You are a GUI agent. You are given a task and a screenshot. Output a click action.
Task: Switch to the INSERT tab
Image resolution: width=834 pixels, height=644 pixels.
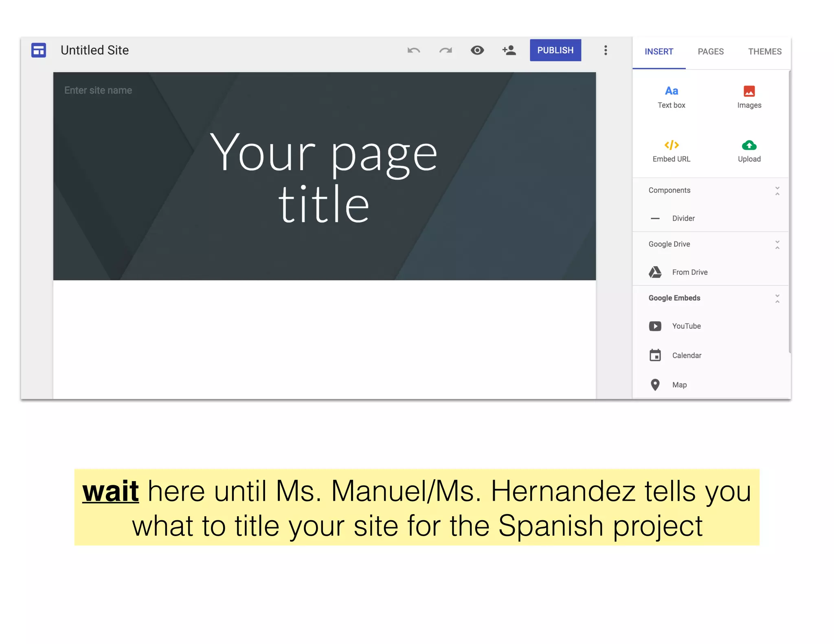coord(659,52)
